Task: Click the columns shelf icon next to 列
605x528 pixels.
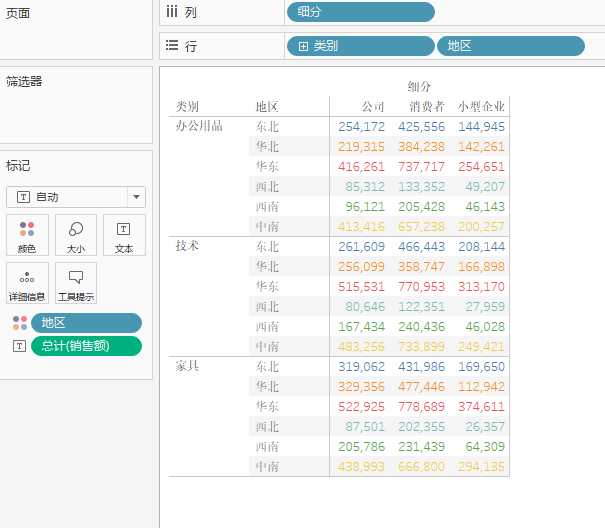Action: point(171,12)
